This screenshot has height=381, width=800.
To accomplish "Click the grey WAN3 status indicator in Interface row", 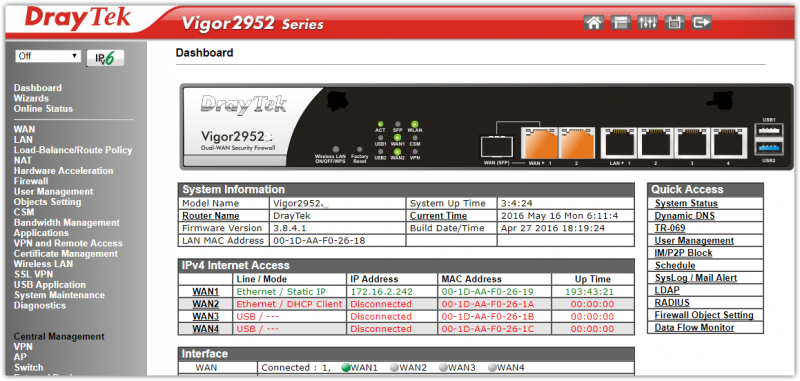I will tap(444, 368).
